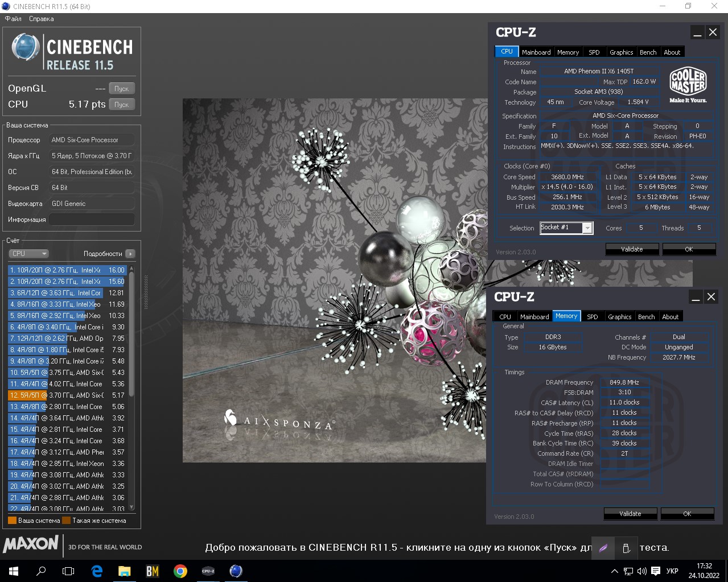Open Windows Start menu
Screen dimensions: 728x582
[x=14, y=571]
